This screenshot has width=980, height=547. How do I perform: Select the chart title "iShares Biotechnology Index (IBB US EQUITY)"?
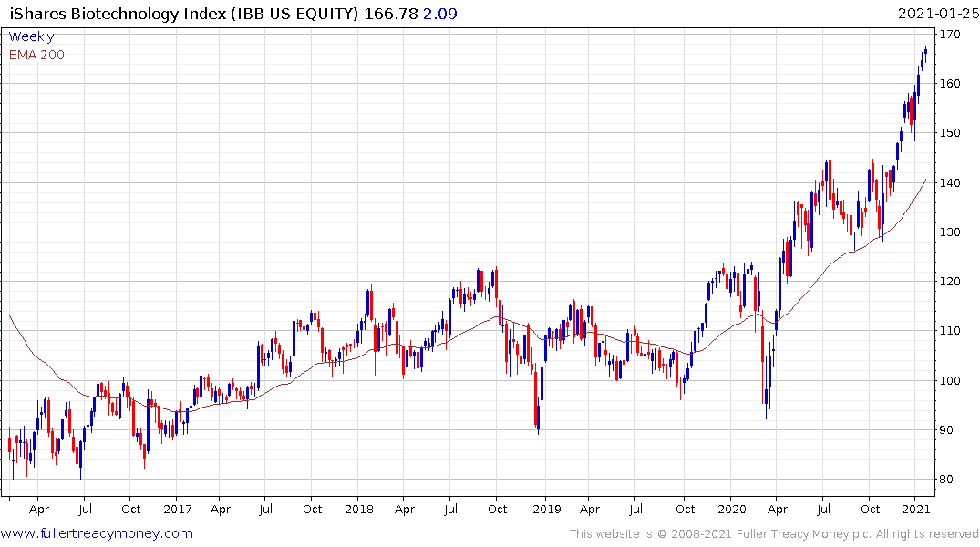(184, 14)
